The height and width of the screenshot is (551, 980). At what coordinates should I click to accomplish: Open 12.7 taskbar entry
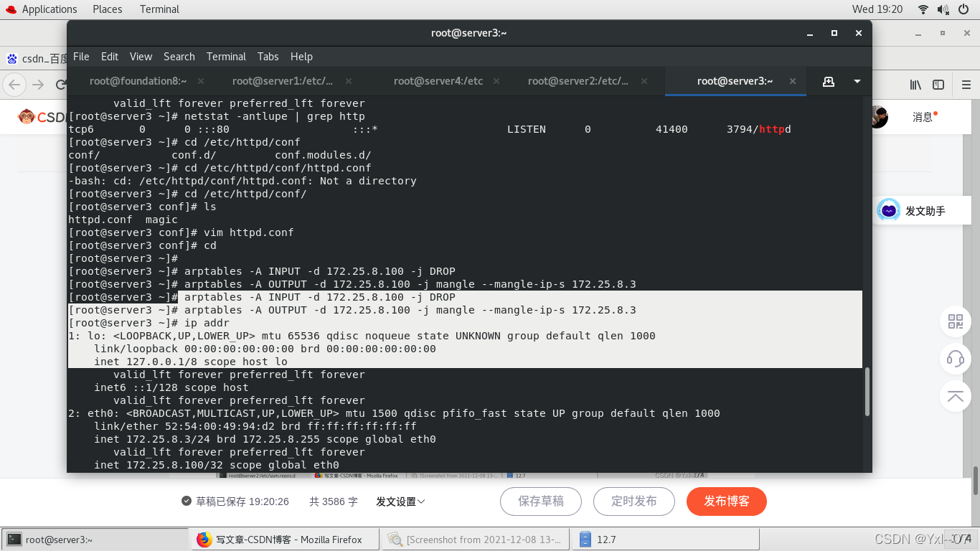tap(666, 540)
